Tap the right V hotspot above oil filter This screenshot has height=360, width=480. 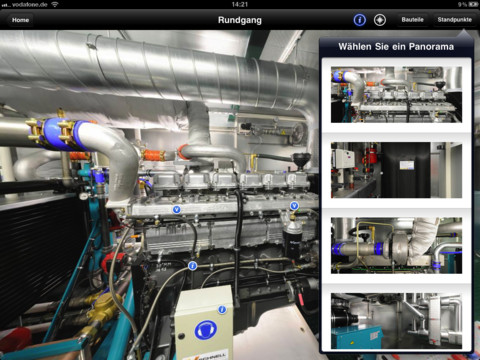294,206
